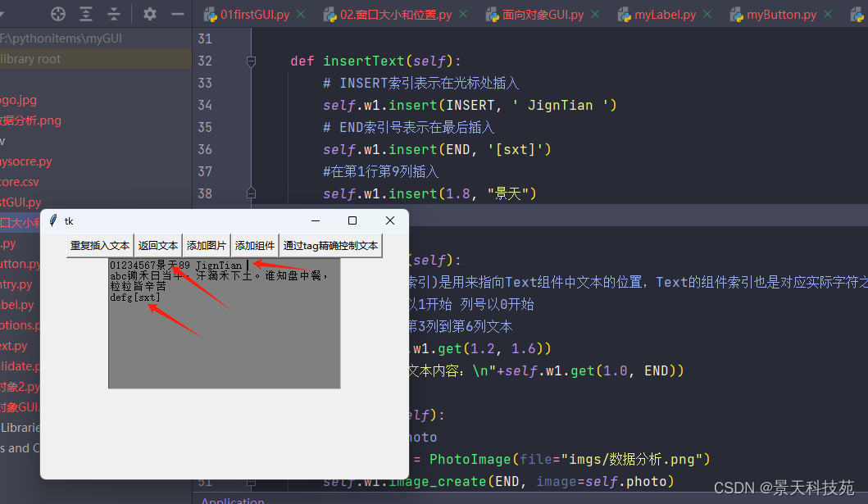
Task: Click line number 34 in the gutter
Action: (x=205, y=105)
